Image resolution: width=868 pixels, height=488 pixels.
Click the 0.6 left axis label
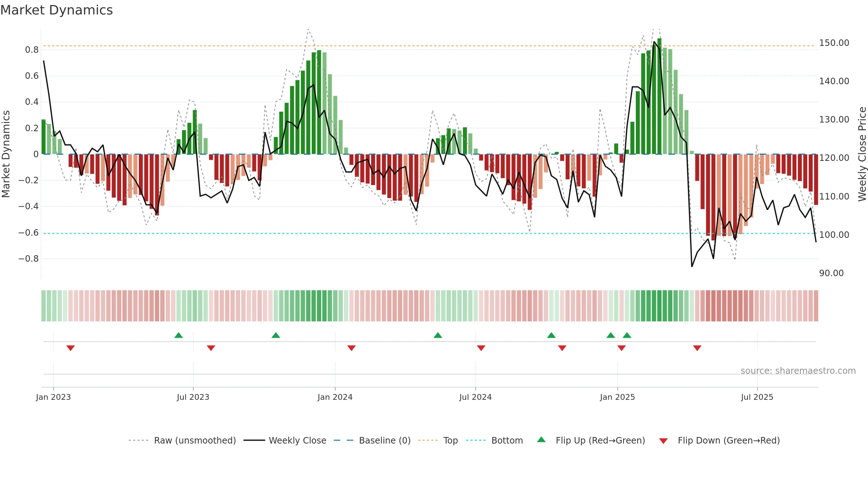pos(32,76)
